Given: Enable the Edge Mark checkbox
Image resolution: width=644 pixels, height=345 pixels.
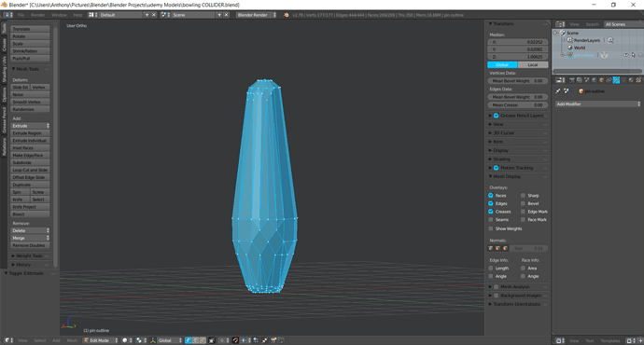Looking at the screenshot, I should 523,212.
